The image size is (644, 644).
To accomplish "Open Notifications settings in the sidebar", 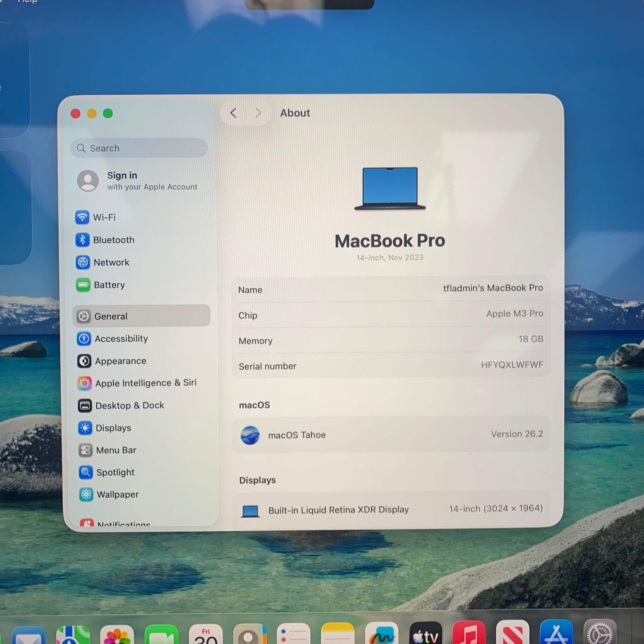I will [115, 523].
